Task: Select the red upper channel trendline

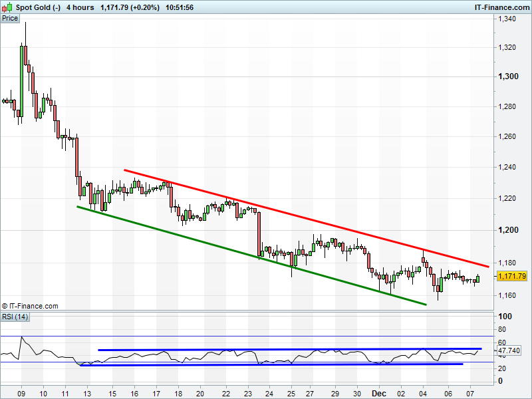Action: [307, 218]
